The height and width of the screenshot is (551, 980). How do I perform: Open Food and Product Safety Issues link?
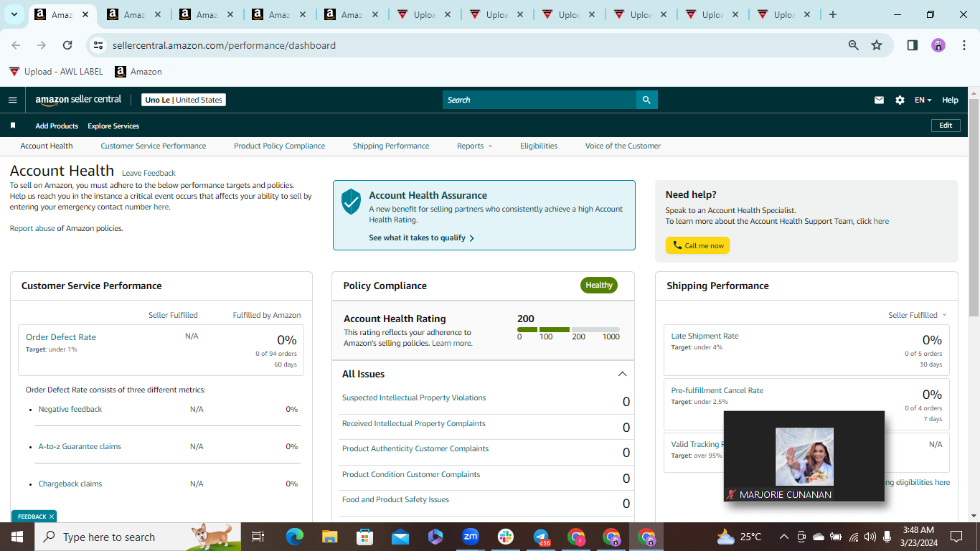click(x=395, y=499)
